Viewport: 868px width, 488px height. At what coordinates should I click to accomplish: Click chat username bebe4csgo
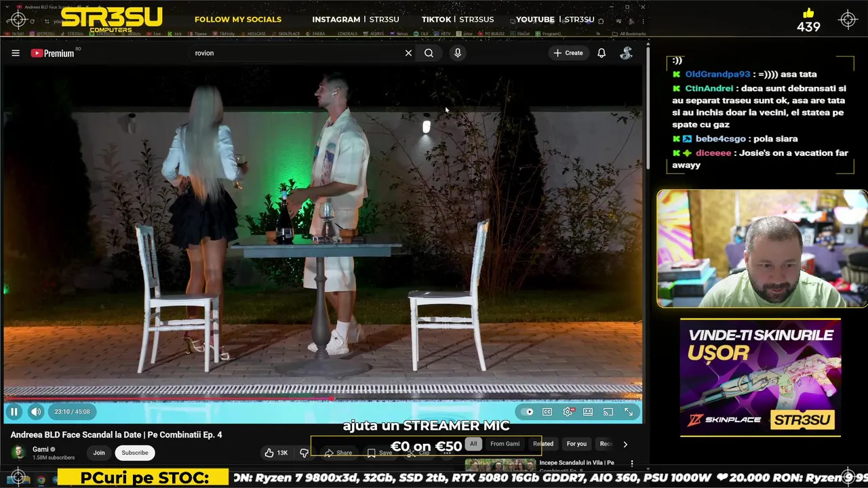pos(720,139)
